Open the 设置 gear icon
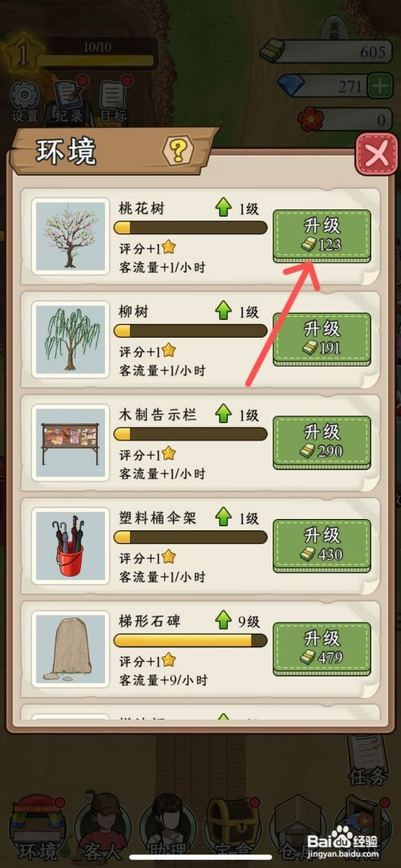 click(x=24, y=101)
